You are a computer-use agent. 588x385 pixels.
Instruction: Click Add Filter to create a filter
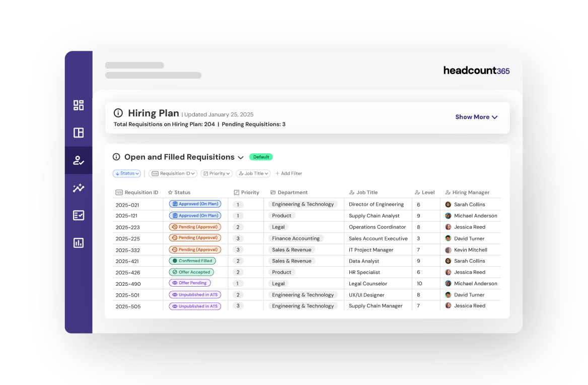(289, 173)
